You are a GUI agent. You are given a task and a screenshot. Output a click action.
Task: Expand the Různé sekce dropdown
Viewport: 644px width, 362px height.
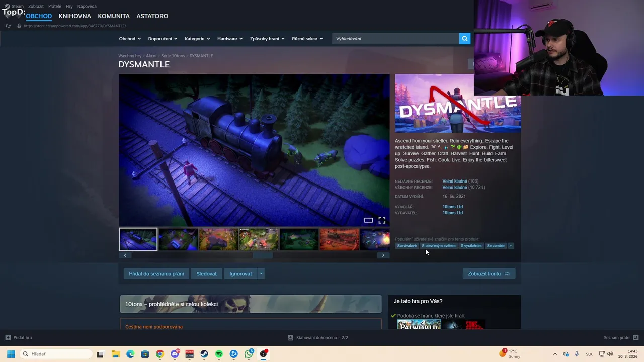point(307,39)
